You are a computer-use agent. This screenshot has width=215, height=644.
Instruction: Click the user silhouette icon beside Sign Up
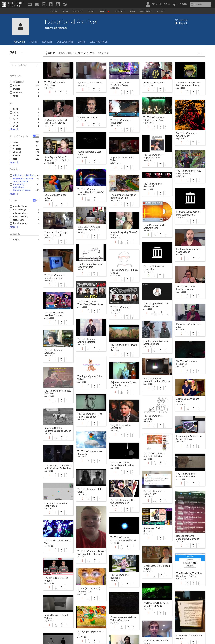pyautogui.click(x=148, y=4)
